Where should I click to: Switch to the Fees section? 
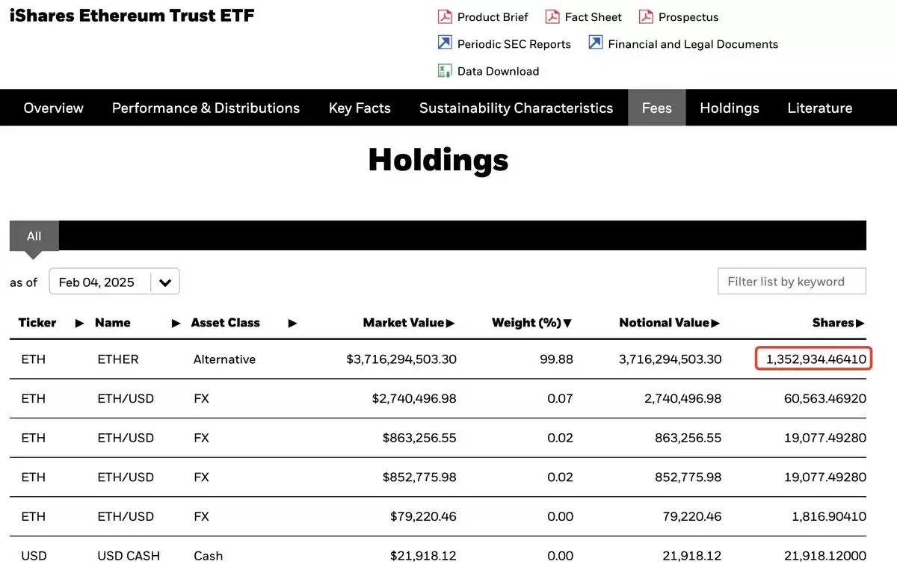[x=656, y=108]
